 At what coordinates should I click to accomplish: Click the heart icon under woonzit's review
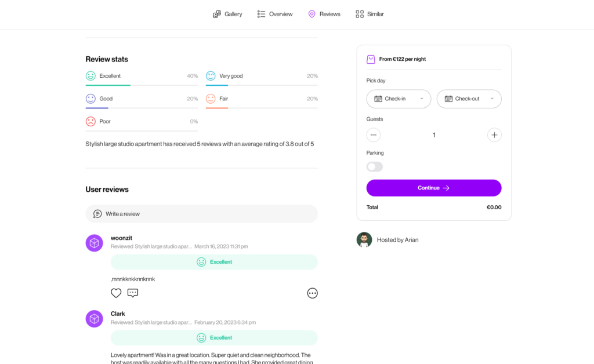116,293
